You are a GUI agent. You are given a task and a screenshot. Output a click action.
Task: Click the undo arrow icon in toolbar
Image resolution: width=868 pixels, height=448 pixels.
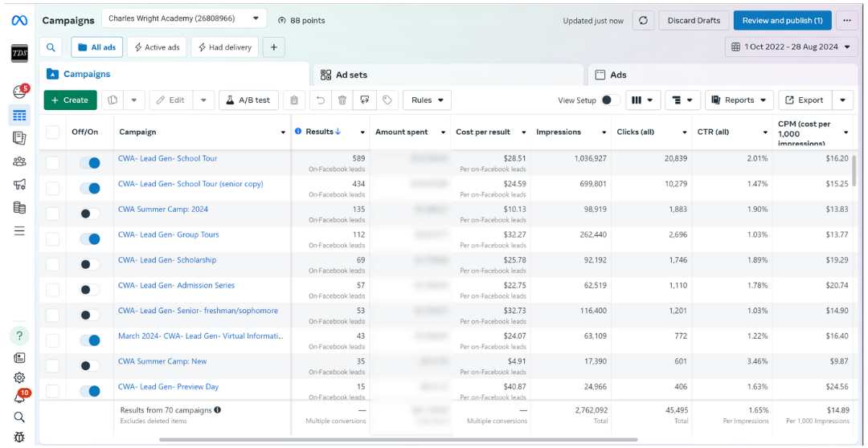321,100
